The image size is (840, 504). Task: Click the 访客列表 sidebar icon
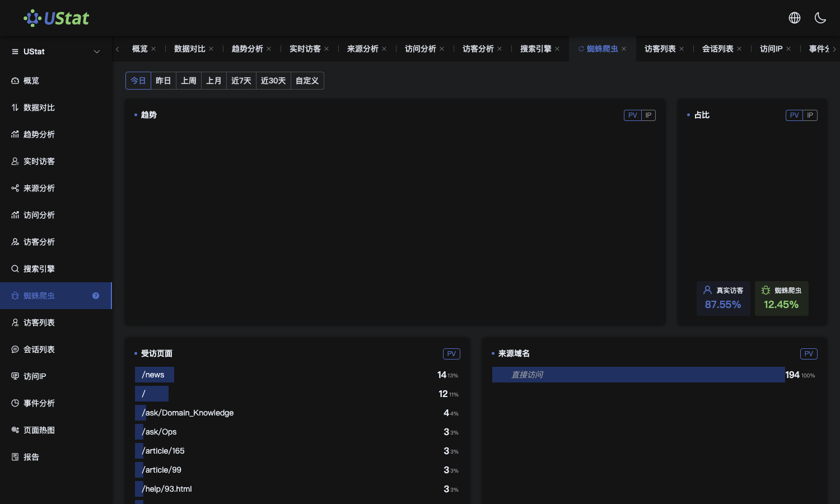pos(15,323)
